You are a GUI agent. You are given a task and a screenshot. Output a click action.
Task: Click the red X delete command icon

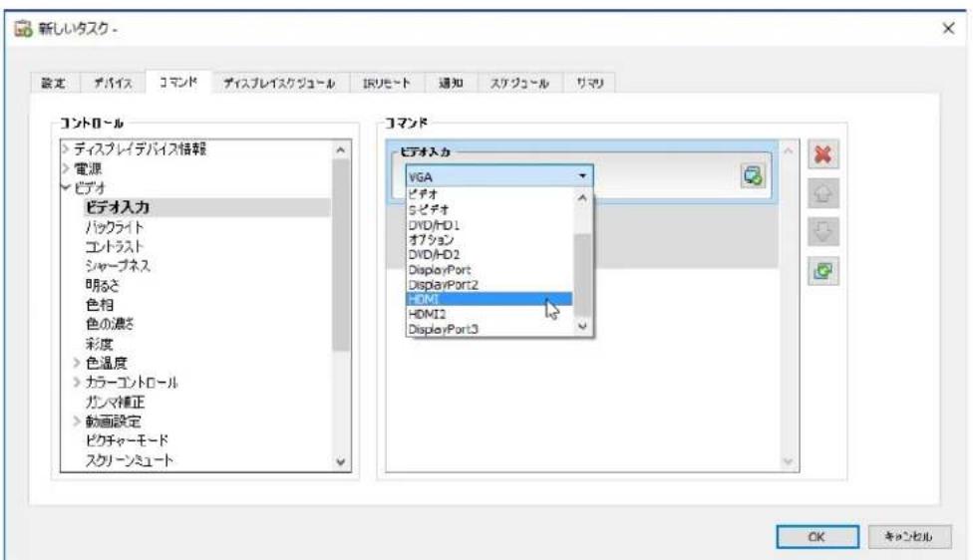822,153
